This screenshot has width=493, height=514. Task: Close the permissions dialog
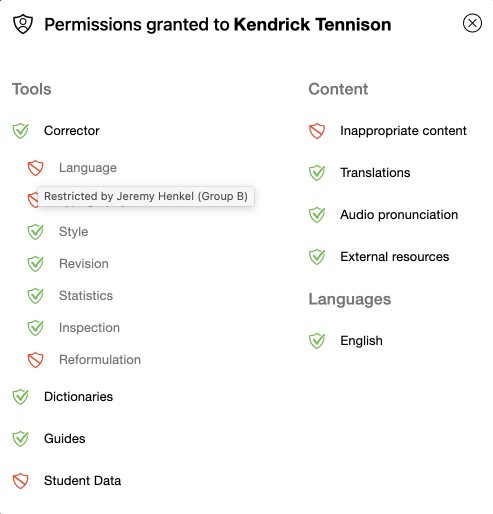472,23
